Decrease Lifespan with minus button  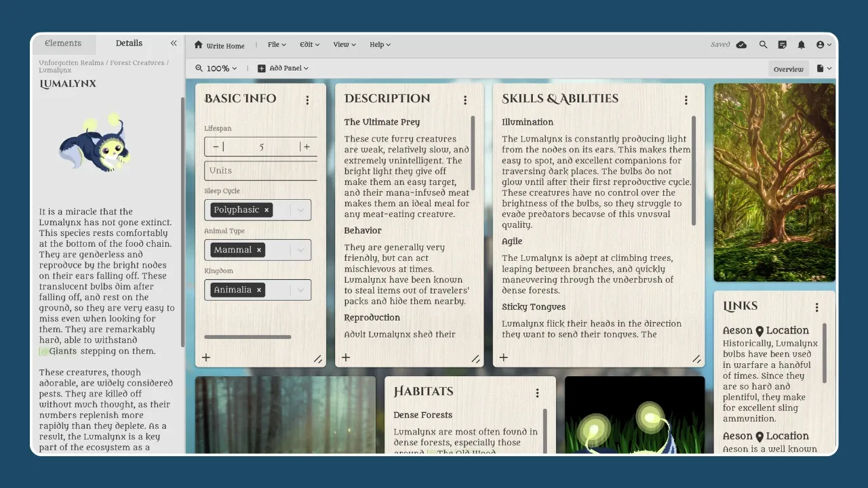216,146
